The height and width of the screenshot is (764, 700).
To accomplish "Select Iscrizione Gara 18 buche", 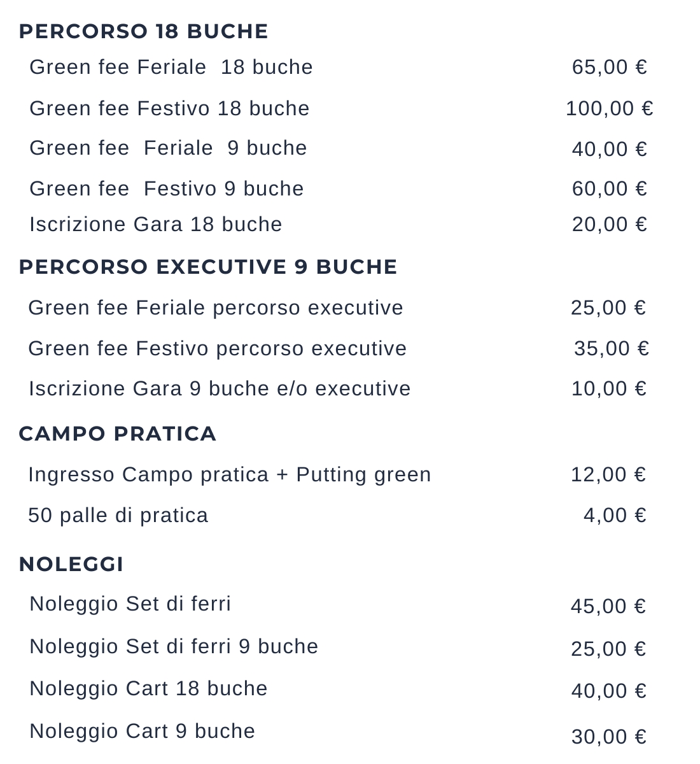I will coord(155,224).
